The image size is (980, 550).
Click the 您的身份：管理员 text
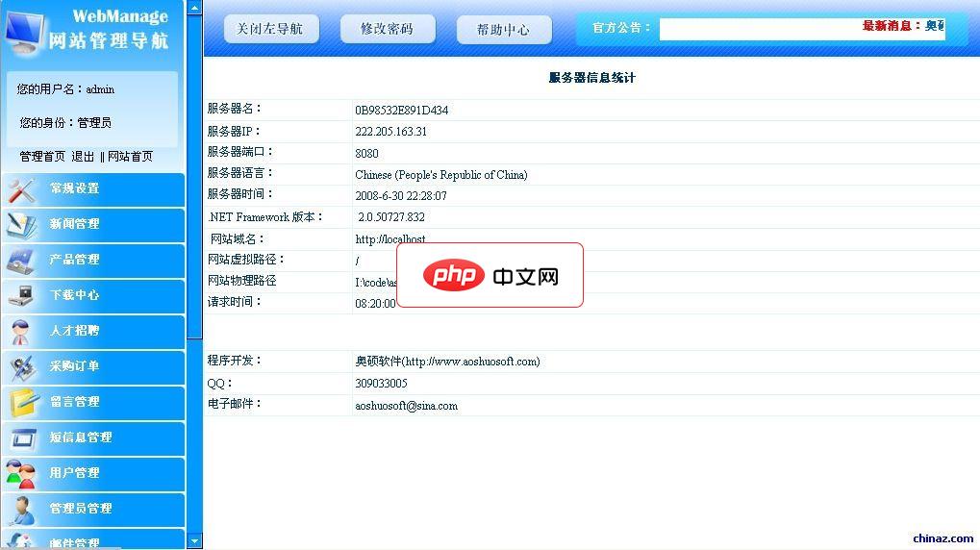coord(65,122)
